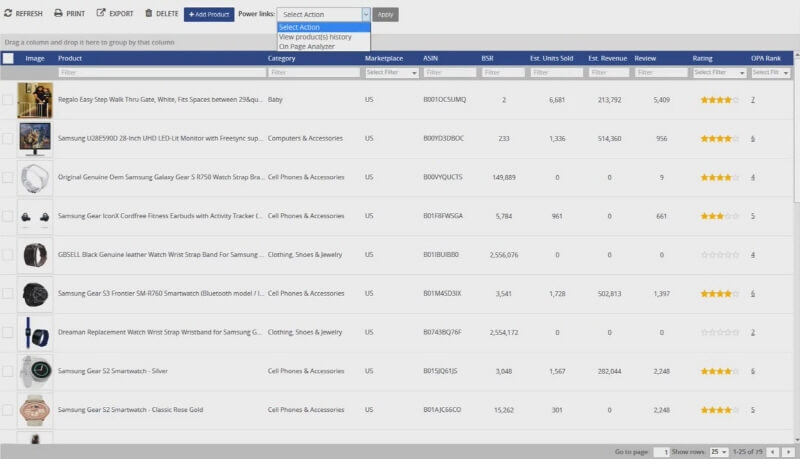Image resolution: width=800 pixels, height=459 pixels.
Task: Choose View product(s) history option
Action: pos(323,37)
